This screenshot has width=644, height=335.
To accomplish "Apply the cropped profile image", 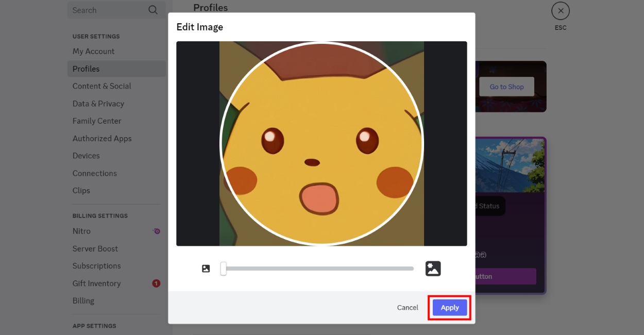I will (449, 307).
